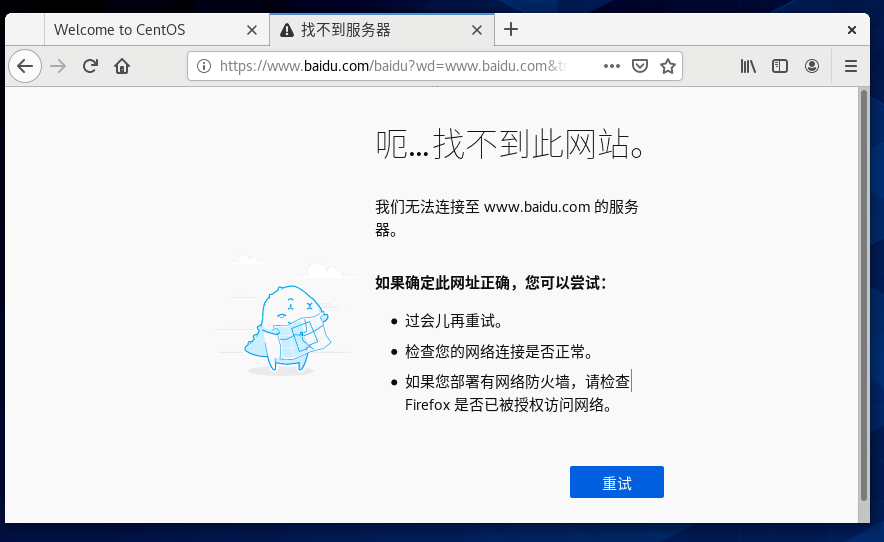884x542 pixels.
Task: Click the text 如果确定此网址正确，您可以尝试：
Action: pos(491,282)
